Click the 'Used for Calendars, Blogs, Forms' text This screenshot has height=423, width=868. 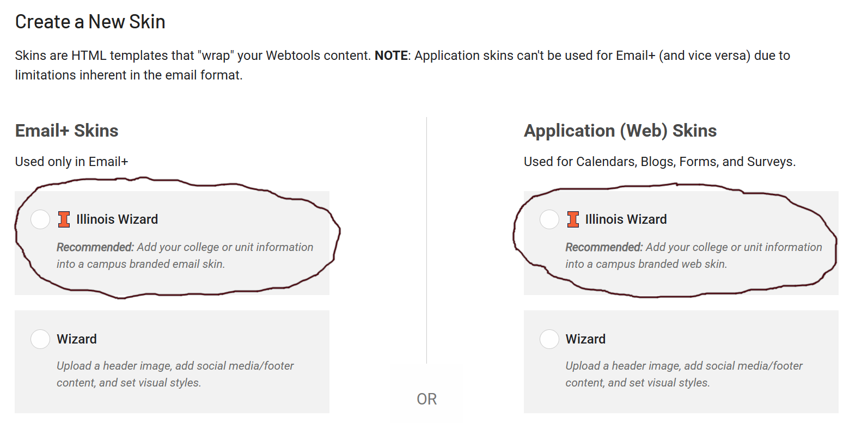(659, 162)
